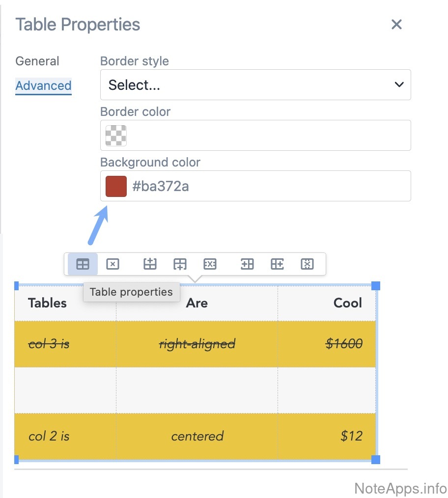The width and height of the screenshot is (448, 498).
Task: Select the Advanced tab
Action: click(x=43, y=86)
